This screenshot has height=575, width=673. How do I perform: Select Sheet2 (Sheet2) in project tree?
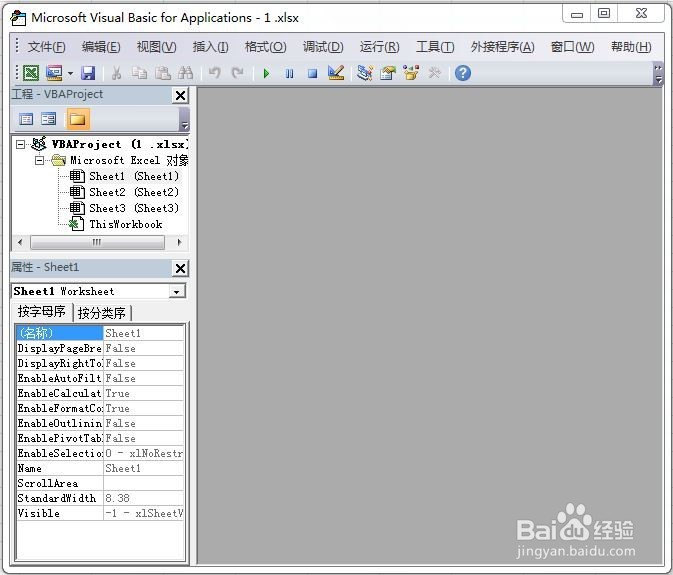coord(133,192)
